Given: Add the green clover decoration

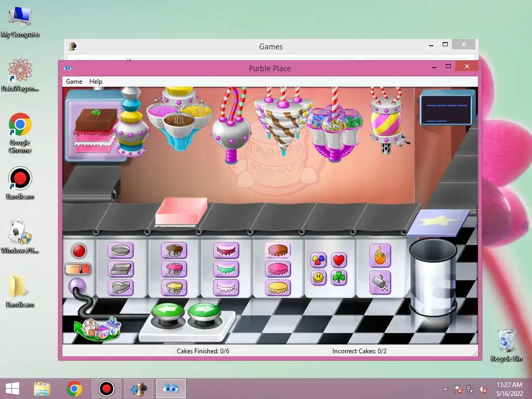Looking at the screenshot, I should pos(339,278).
